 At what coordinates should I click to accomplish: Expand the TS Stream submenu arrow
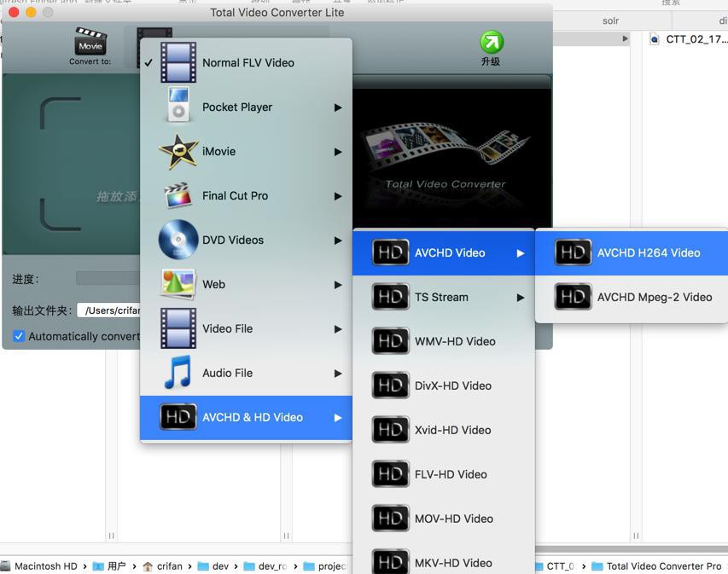pyautogui.click(x=521, y=298)
